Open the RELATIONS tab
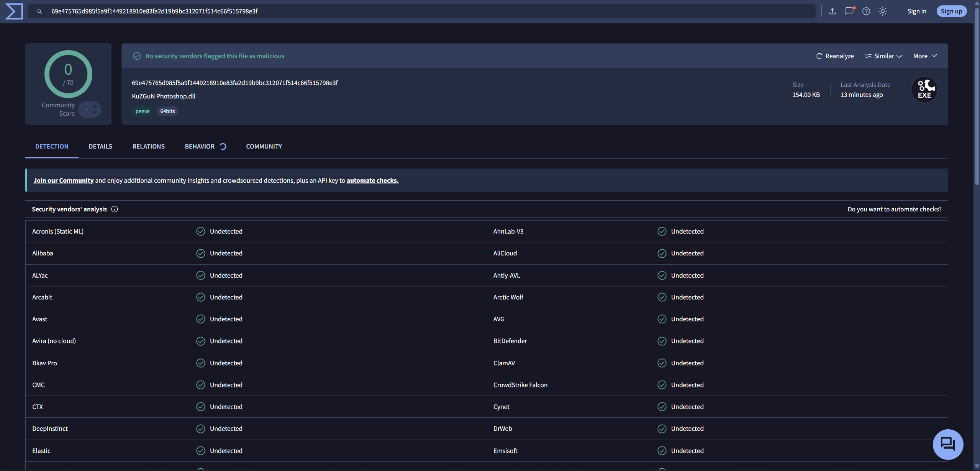This screenshot has height=471, width=980. [149, 146]
